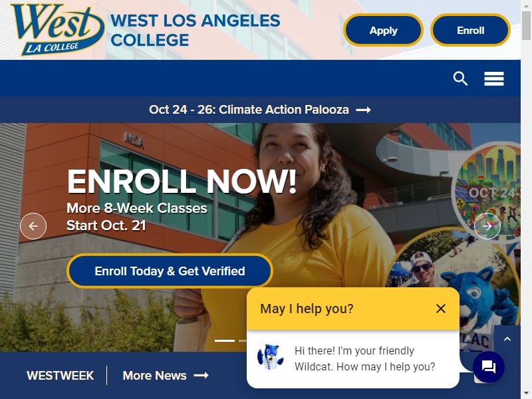Go to previous carousel slide arrow
Screen dimensions: 532x399
click(x=33, y=226)
